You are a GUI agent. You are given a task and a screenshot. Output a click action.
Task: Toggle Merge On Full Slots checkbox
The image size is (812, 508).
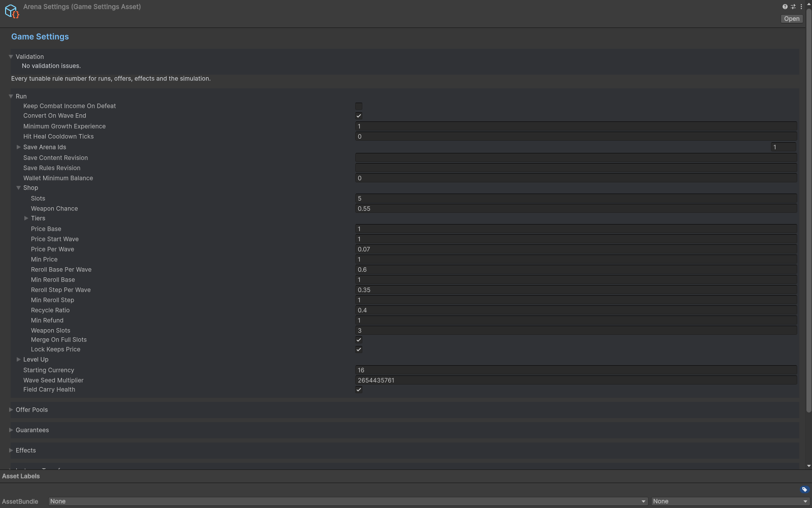click(x=359, y=340)
